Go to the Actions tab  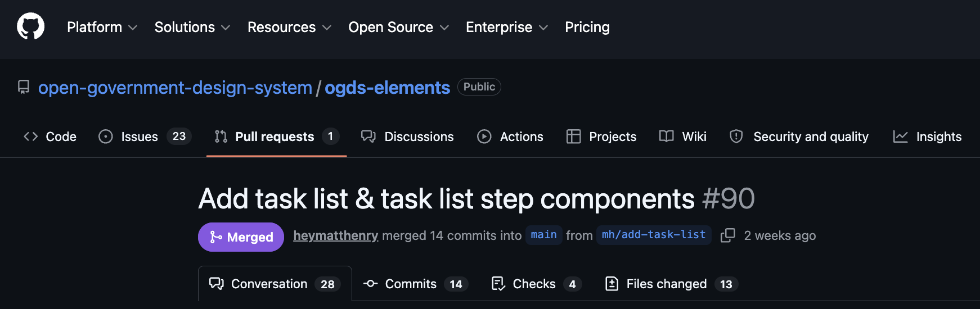tap(510, 137)
